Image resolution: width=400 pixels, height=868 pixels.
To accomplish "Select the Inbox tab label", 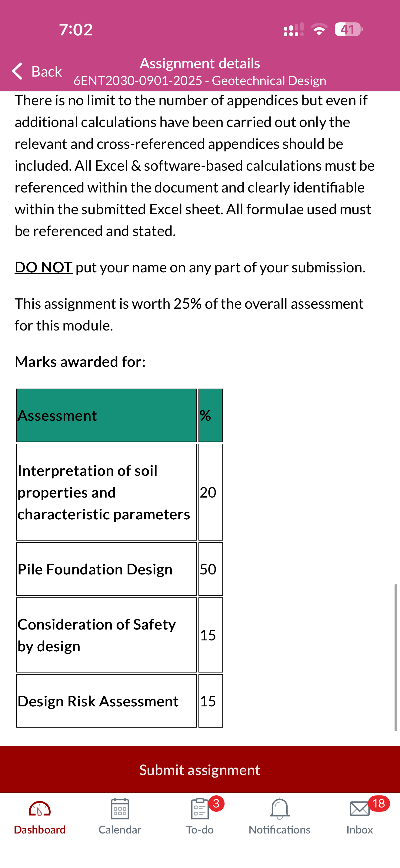I will 359,830.
